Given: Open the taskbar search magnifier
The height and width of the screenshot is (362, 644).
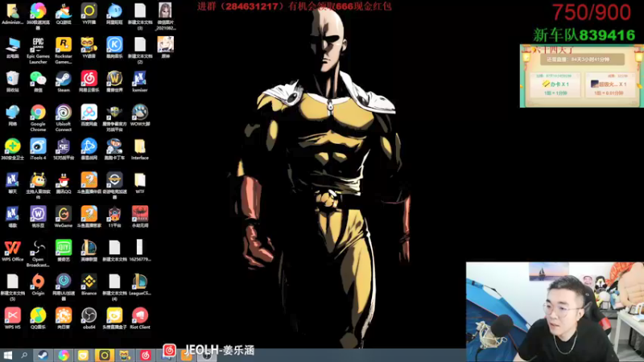Looking at the screenshot, I should point(24,356).
